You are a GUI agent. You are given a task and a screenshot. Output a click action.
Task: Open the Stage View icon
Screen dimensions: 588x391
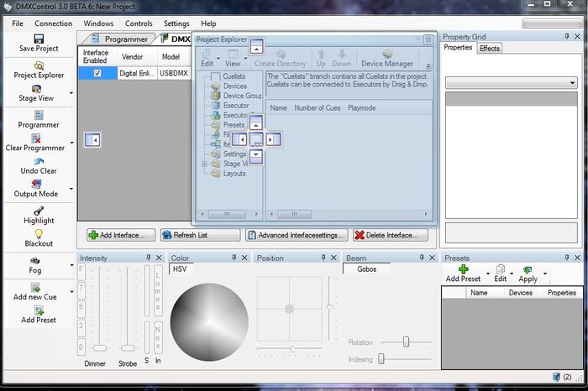(x=35, y=88)
